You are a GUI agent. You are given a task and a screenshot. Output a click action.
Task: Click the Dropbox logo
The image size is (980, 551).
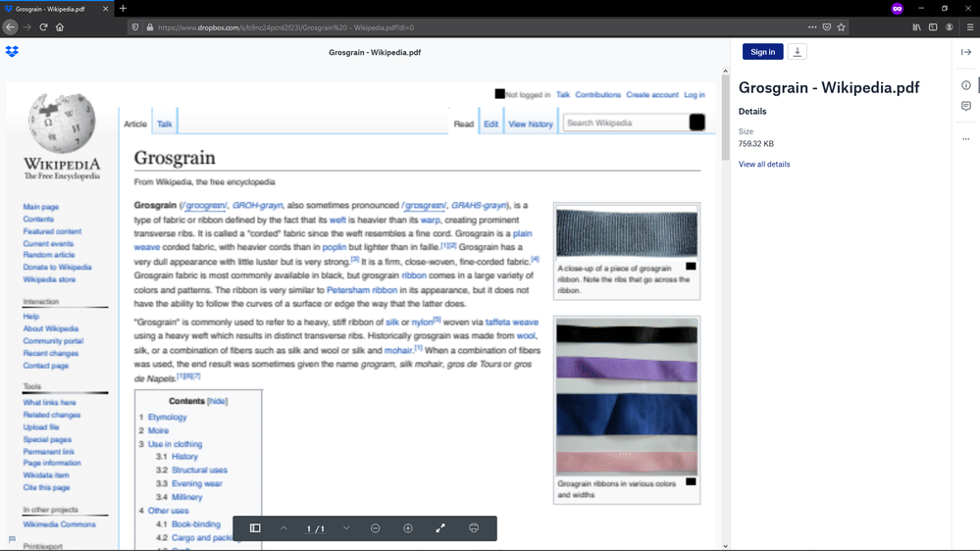pyautogui.click(x=12, y=52)
